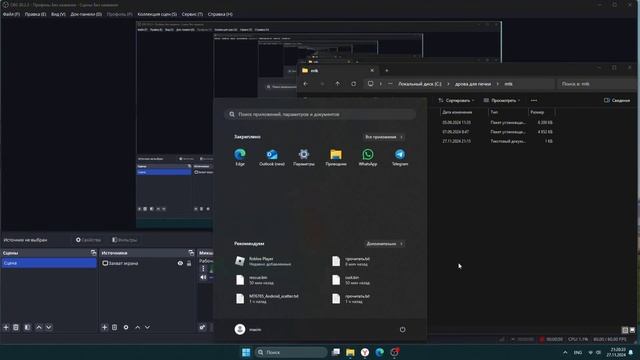Open source properties gear in Sources toolbar
Screen dimensions: 640x360
(126, 327)
